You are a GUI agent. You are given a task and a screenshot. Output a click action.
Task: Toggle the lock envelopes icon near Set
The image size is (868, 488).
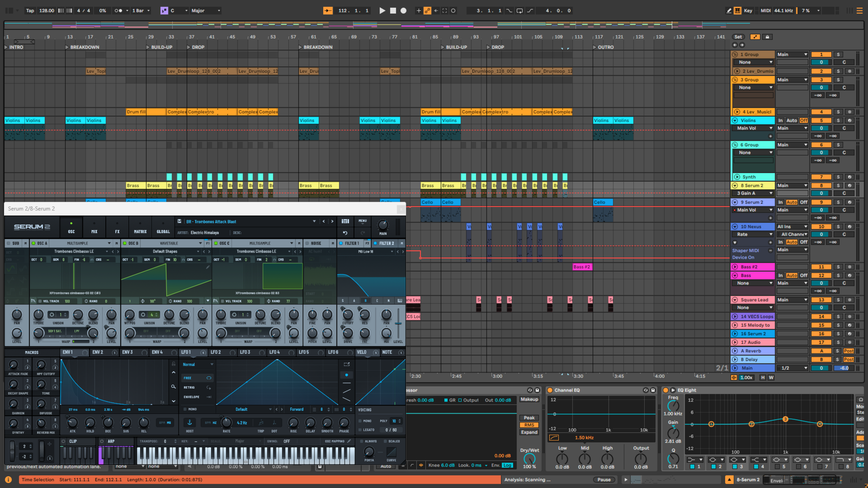(767, 37)
